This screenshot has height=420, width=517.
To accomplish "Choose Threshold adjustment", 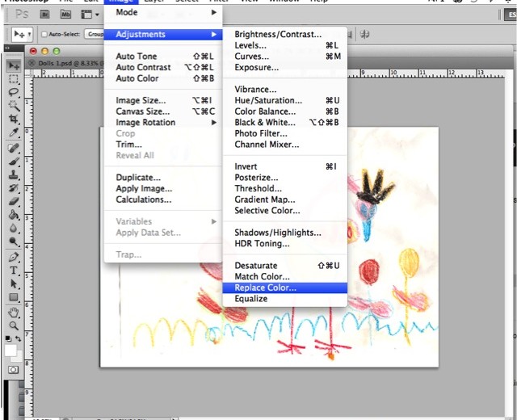I will 285,188.
